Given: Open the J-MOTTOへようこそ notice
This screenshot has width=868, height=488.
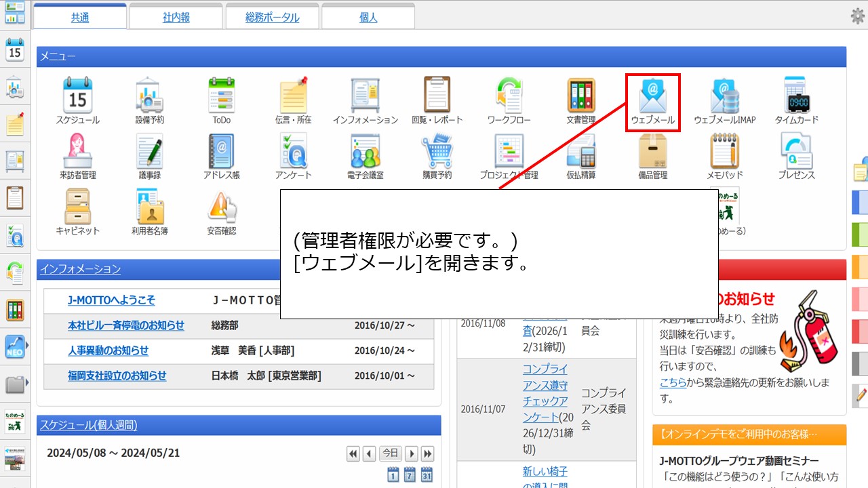Looking at the screenshot, I should [111, 300].
